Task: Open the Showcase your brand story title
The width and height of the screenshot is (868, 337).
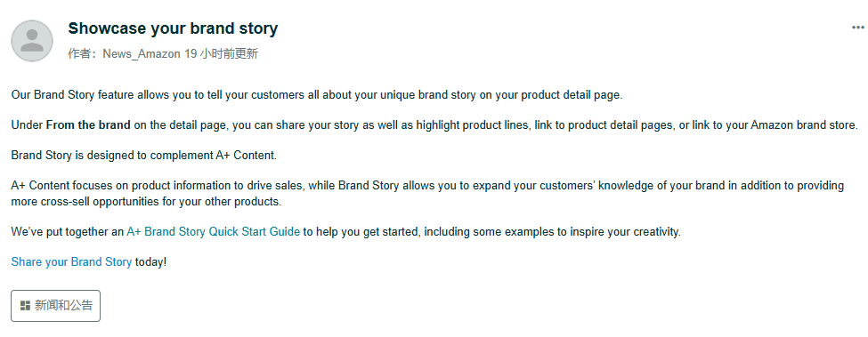Action: (173, 28)
